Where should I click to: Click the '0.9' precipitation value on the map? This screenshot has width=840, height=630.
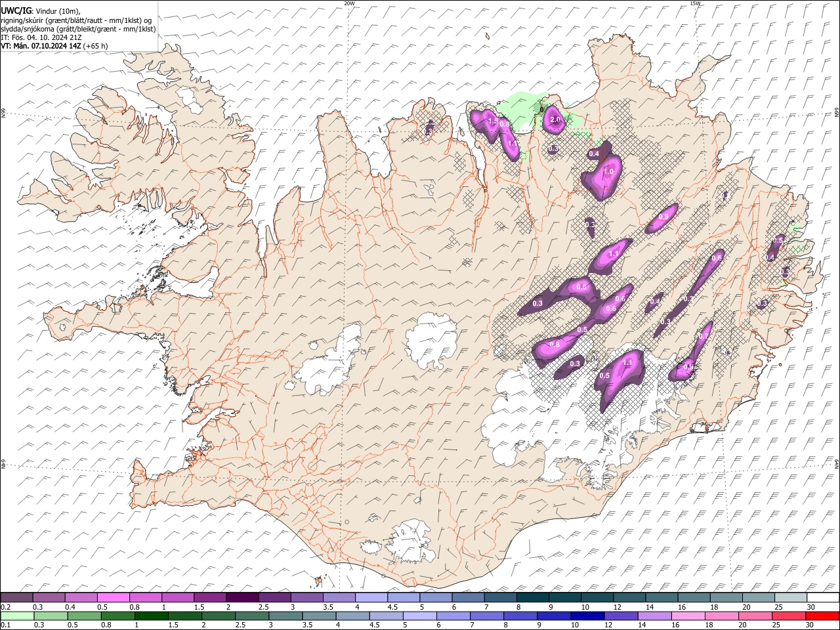(x=663, y=217)
